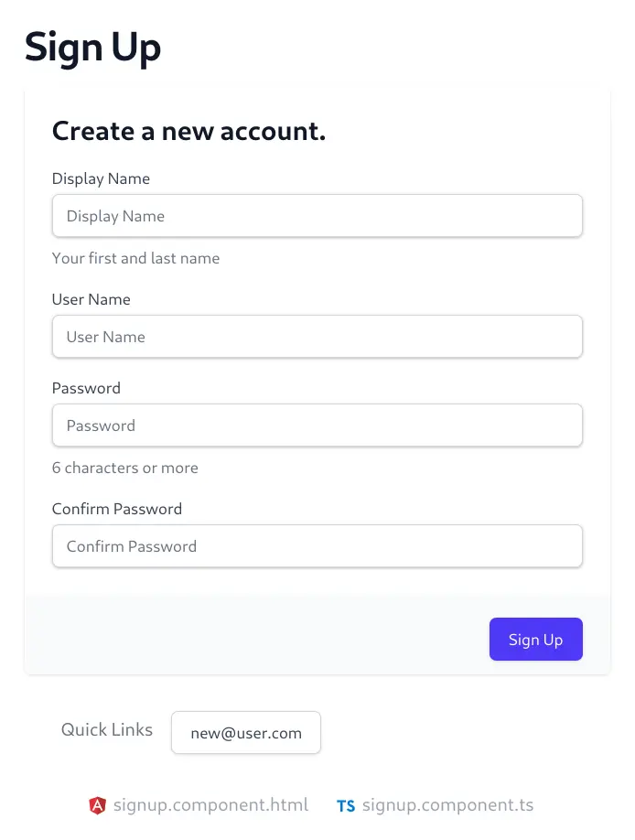Image resolution: width=635 pixels, height=840 pixels.
Task: Focus the User Name input field
Action: tap(317, 337)
